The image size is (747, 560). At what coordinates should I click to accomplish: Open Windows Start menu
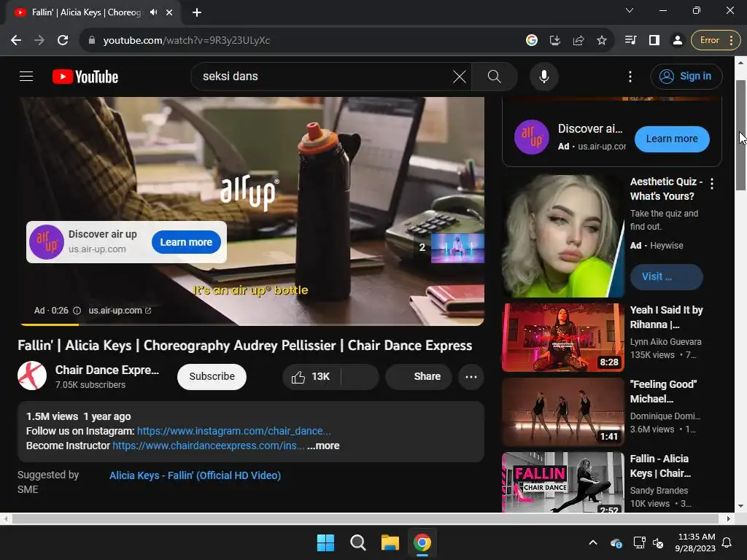[x=325, y=542]
